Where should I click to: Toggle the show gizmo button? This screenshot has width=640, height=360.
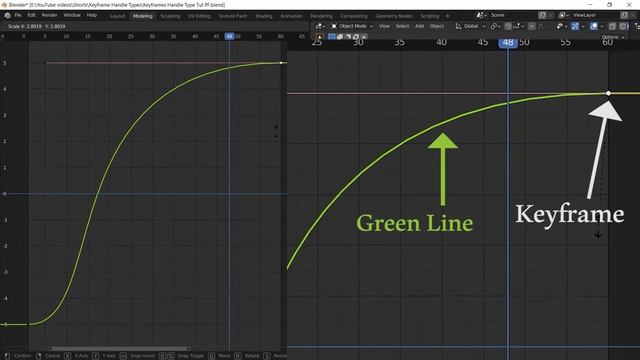pyautogui.click(x=575, y=26)
